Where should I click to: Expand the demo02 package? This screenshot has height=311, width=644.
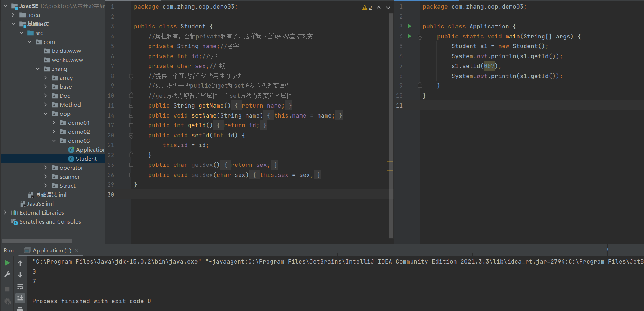54,132
